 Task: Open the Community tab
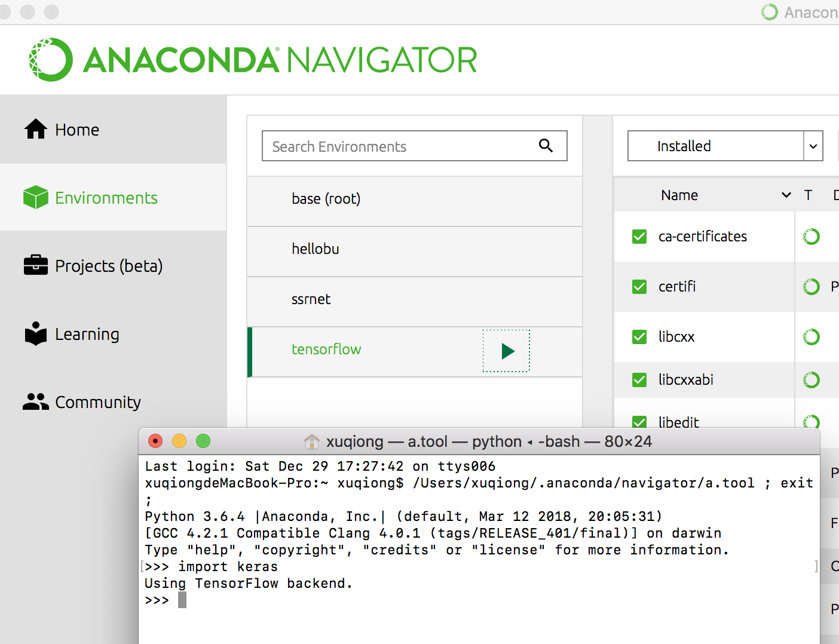point(113,401)
